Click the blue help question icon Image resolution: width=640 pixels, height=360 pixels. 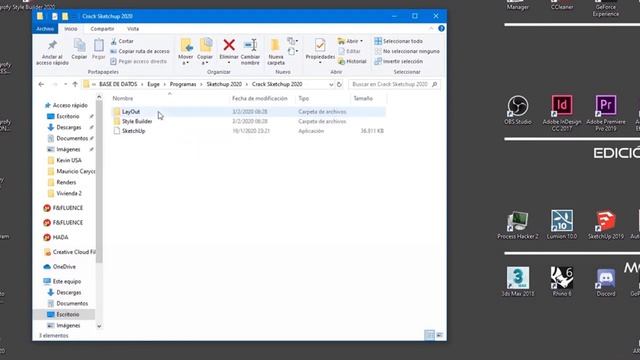pos(441,28)
